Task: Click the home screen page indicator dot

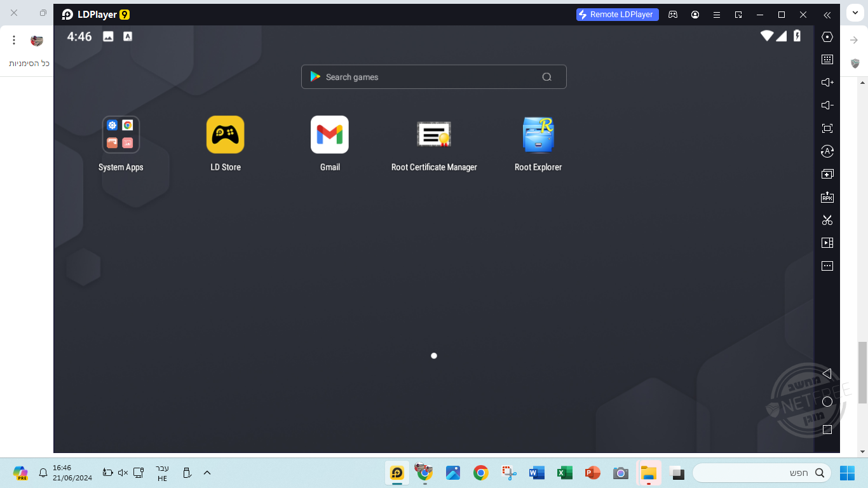Action: pyautogui.click(x=434, y=356)
